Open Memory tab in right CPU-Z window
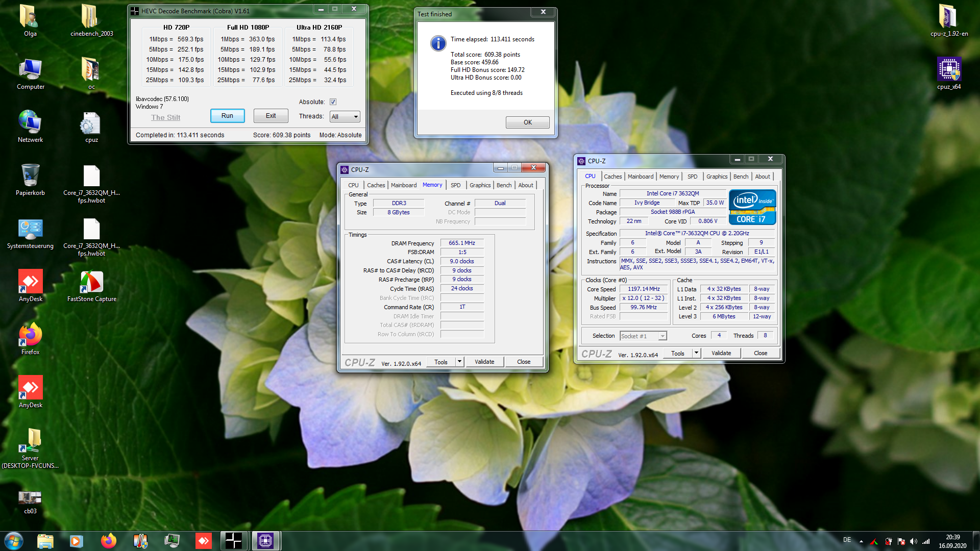Viewport: 980px width, 551px height. click(669, 177)
